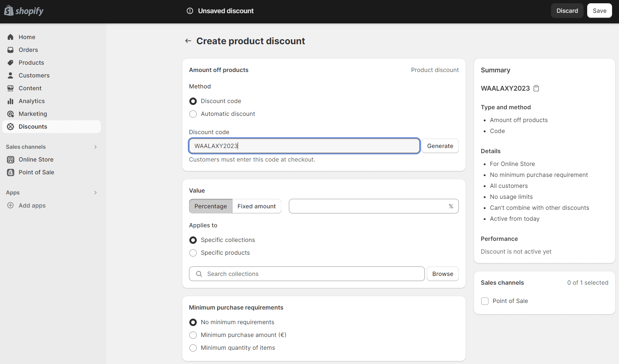Click 'Active from today' summary item
The width and height of the screenshot is (619, 364).
point(514,219)
